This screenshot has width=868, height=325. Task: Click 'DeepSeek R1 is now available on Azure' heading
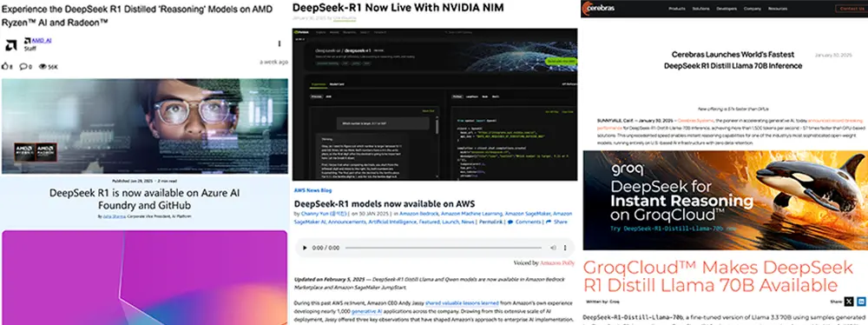tap(144, 199)
